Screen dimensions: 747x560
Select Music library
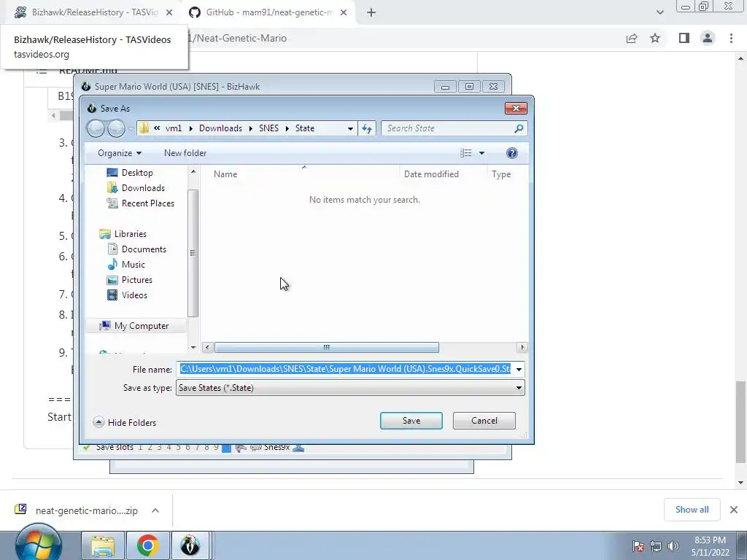pos(133,264)
